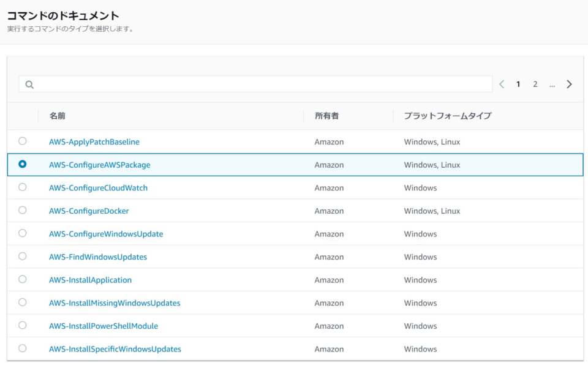Click inside the document search field
Screen dimensions: 588x368
(245, 84)
